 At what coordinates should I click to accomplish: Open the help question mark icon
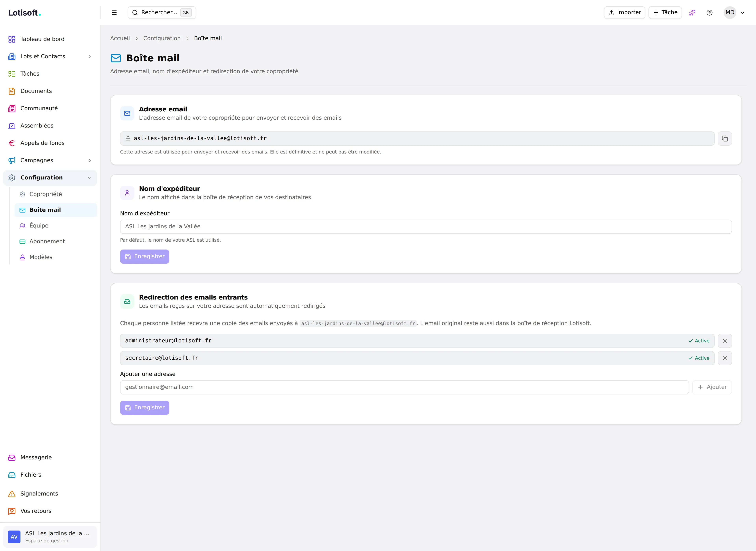click(x=710, y=13)
